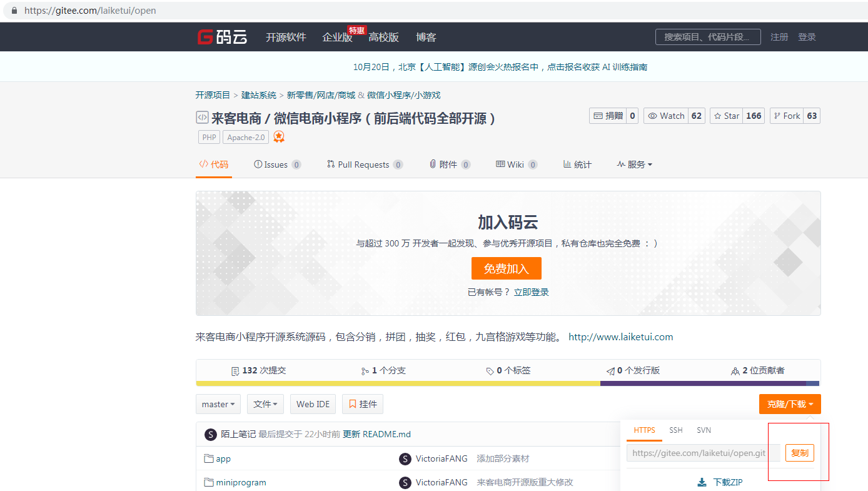The width and height of the screenshot is (868, 491).
Task: Click the app folder icon
Action: [209, 458]
